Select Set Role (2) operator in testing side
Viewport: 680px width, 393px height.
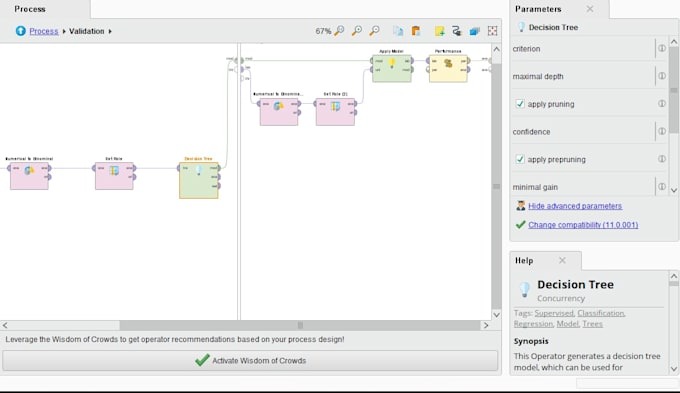(335, 112)
